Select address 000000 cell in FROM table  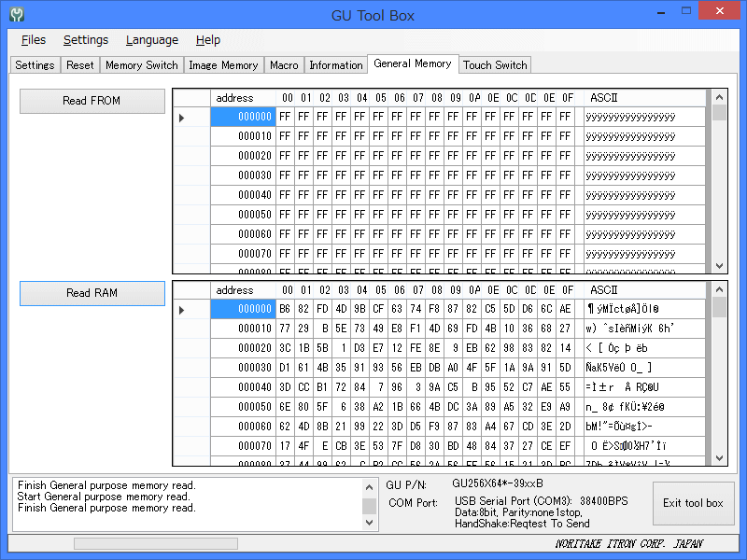(x=243, y=118)
